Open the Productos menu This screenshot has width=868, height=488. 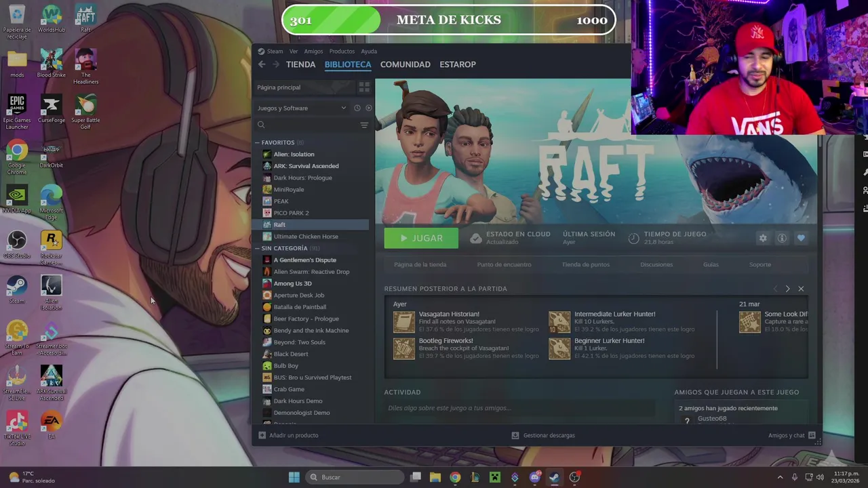(x=342, y=52)
